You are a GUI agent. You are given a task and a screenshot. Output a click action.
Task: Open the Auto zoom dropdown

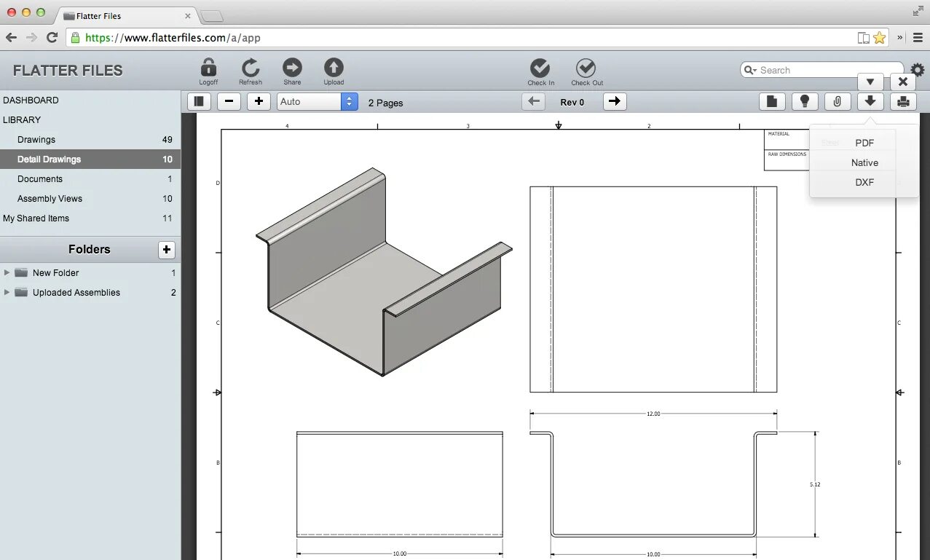(318, 102)
